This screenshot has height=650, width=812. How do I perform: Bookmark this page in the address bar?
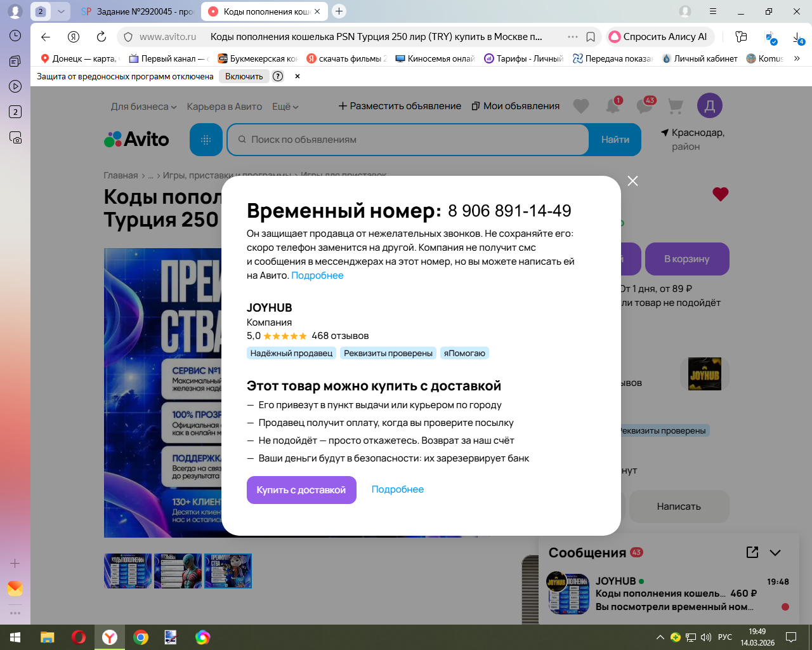click(591, 37)
